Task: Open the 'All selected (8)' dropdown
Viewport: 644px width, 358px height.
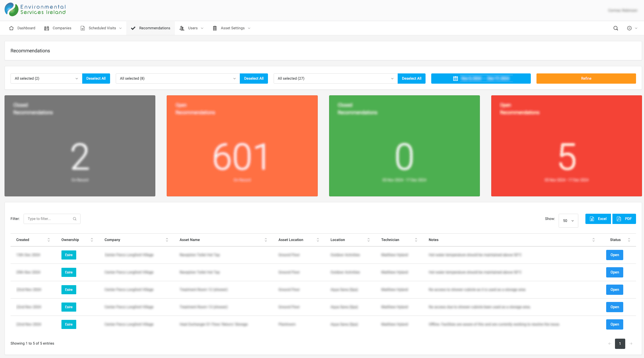Action: (178, 79)
